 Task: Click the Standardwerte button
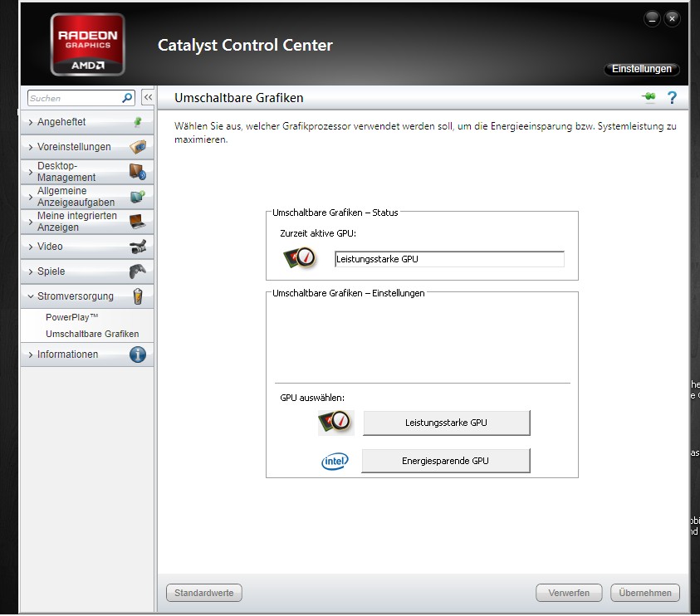point(204,593)
